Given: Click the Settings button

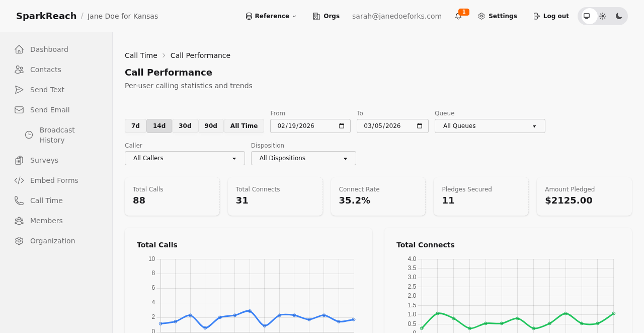Looking at the screenshot, I should pos(498,16).
